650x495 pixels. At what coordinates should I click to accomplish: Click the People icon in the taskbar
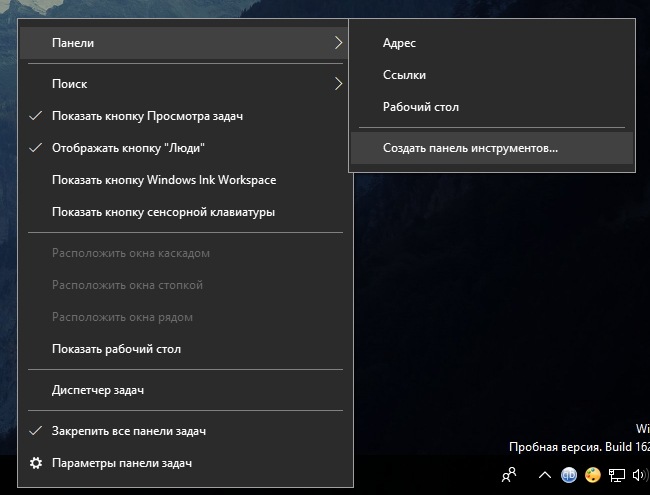click(x=509, y=475)
